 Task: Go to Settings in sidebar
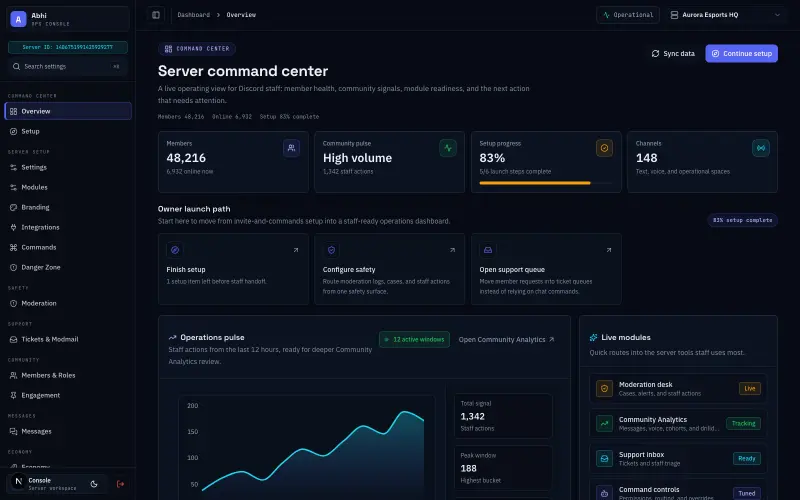pyautogui.click(x=68, y=167)
